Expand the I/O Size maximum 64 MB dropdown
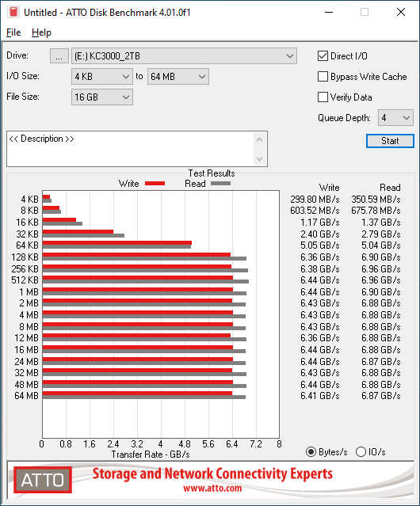This screenshot has height=506, width=420. (178, 77)
